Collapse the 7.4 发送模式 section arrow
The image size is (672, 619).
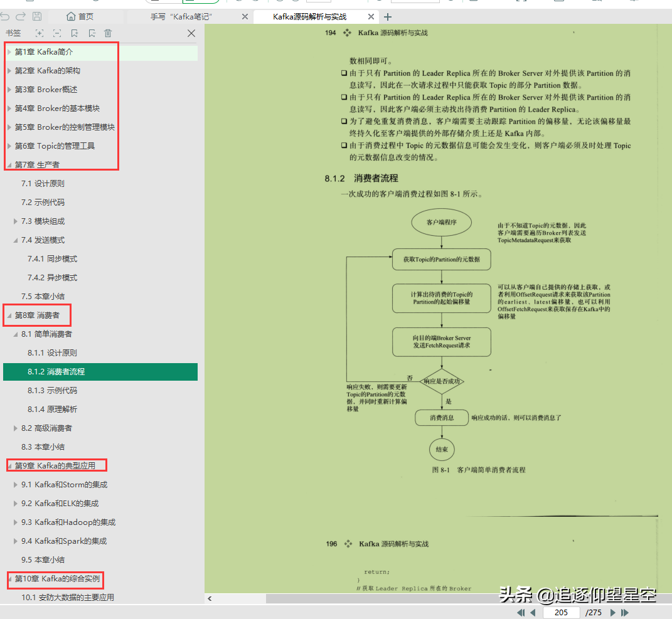click(16, 240)
